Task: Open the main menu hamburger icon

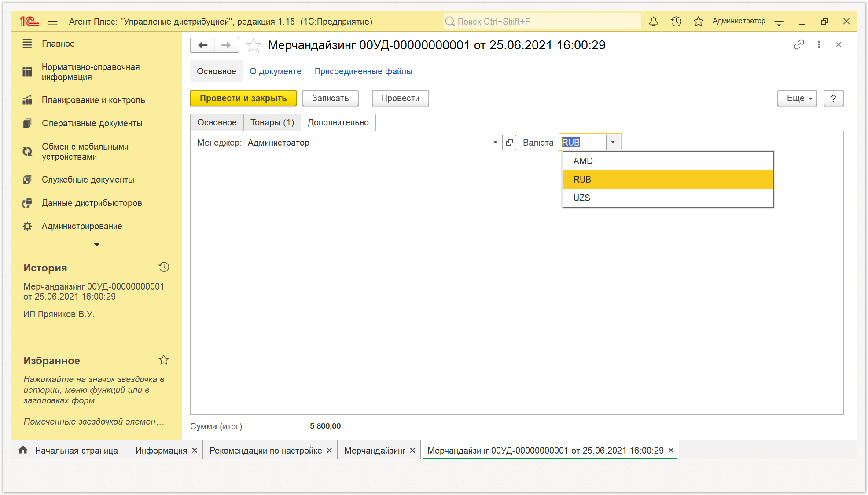Action: tap(53, 21)
